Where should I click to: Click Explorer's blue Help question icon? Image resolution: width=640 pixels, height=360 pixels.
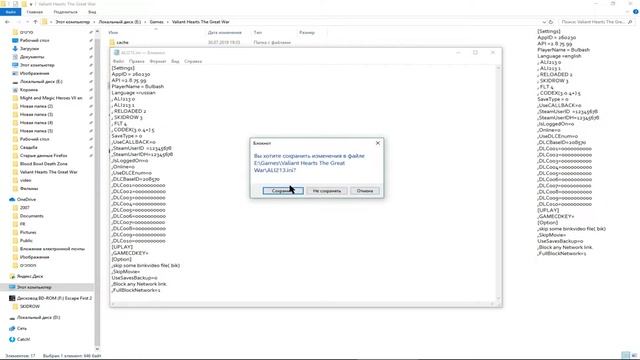635,12
